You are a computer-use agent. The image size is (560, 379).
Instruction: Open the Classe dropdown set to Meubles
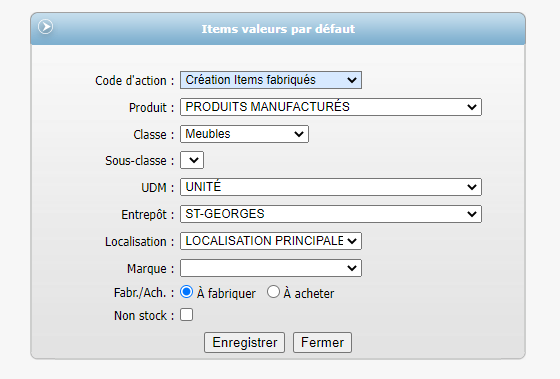pos(244,134)
